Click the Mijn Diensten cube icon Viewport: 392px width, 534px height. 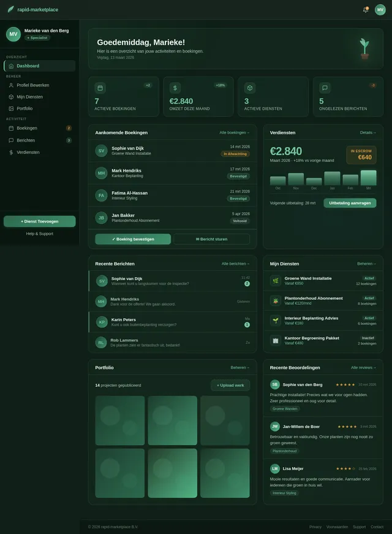pos(11,97)
